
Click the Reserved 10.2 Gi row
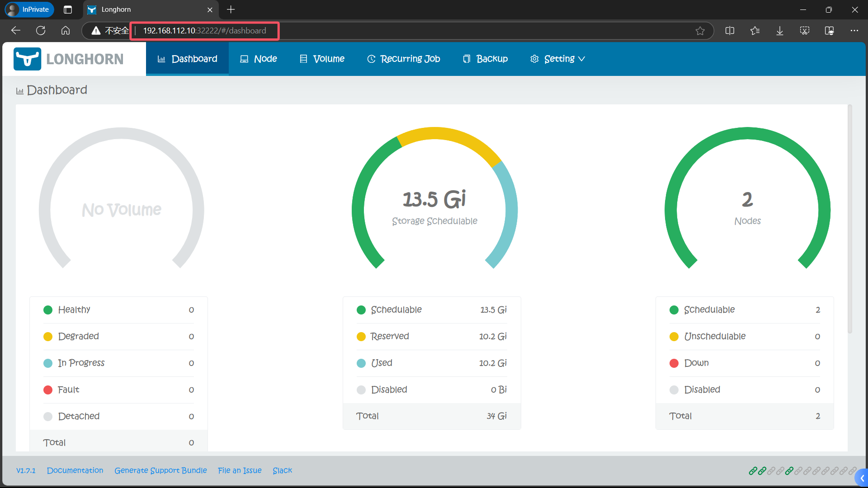tap(432, 337)
